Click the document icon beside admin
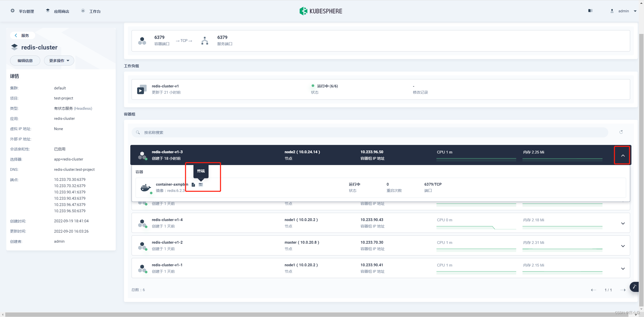This screenshot has width=644, height=317. (590, 11)
